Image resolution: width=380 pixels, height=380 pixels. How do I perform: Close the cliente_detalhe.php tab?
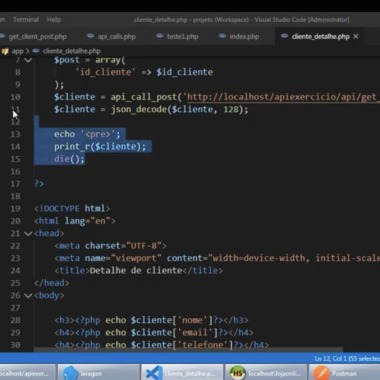[x=356, y=36]
